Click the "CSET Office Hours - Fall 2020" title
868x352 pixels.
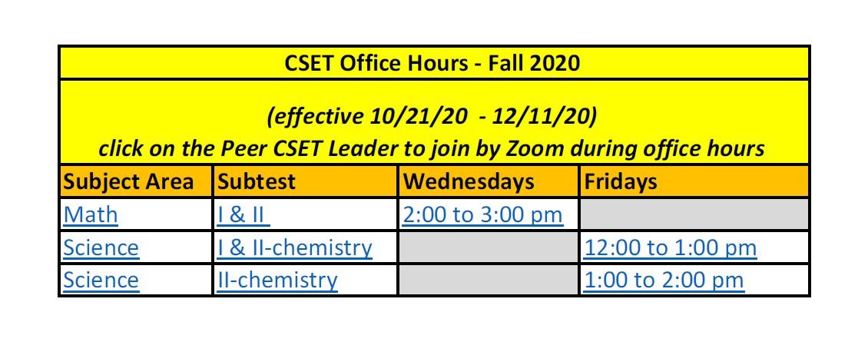coord(434,62)
